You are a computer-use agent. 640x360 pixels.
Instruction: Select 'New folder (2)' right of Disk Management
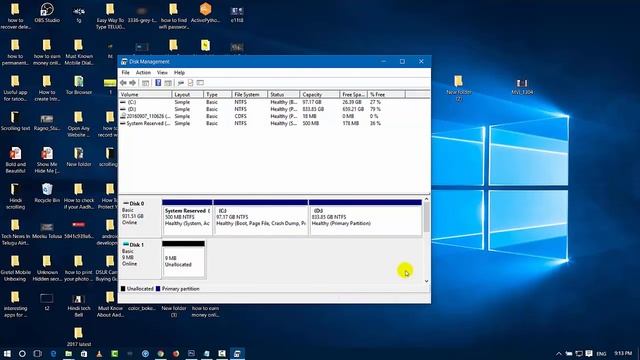pos(458,88)
